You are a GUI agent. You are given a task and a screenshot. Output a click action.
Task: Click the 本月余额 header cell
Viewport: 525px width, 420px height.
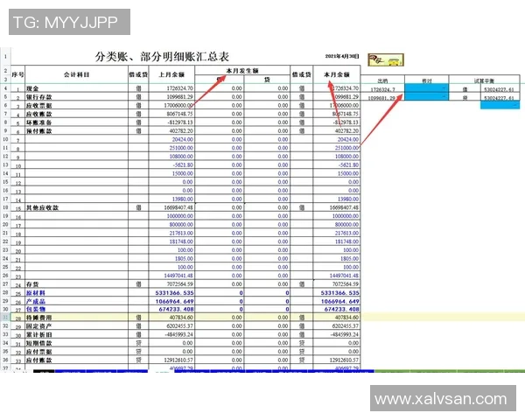click(x=337, y=74)
